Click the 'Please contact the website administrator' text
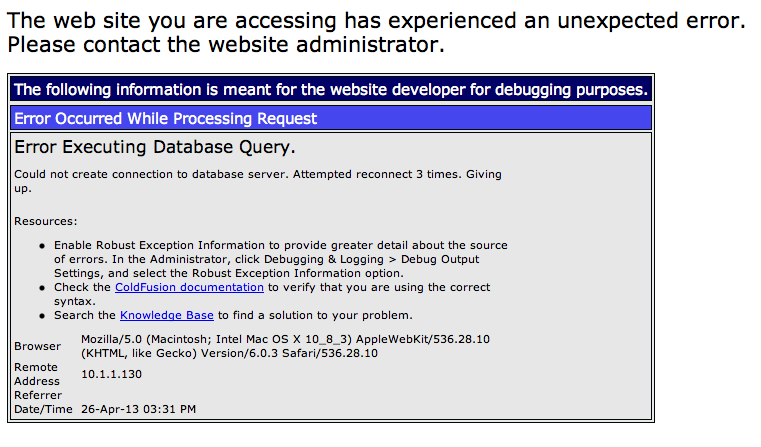Image resolution: width=761 pixels, height=447 pixels. coord(226,45)
